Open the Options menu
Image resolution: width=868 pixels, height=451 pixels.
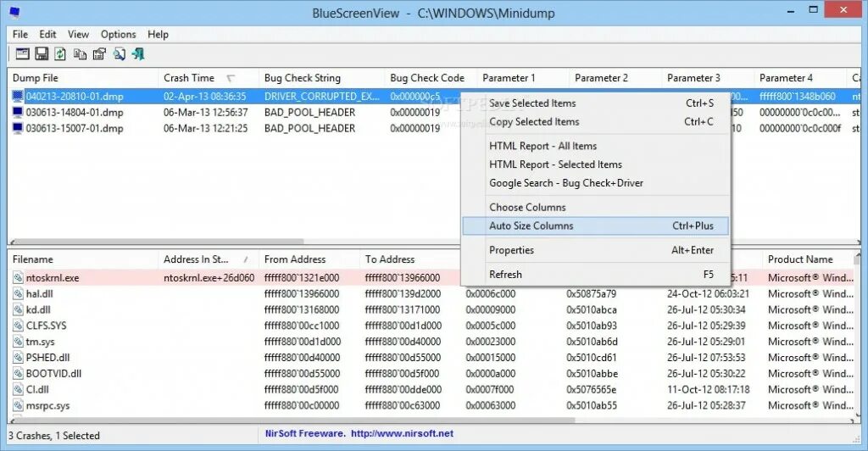(118, 34)
